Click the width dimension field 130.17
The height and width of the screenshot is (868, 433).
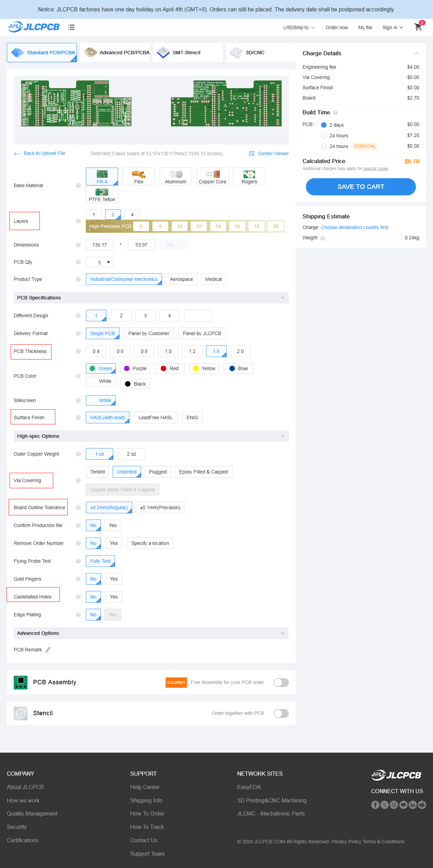100,245
